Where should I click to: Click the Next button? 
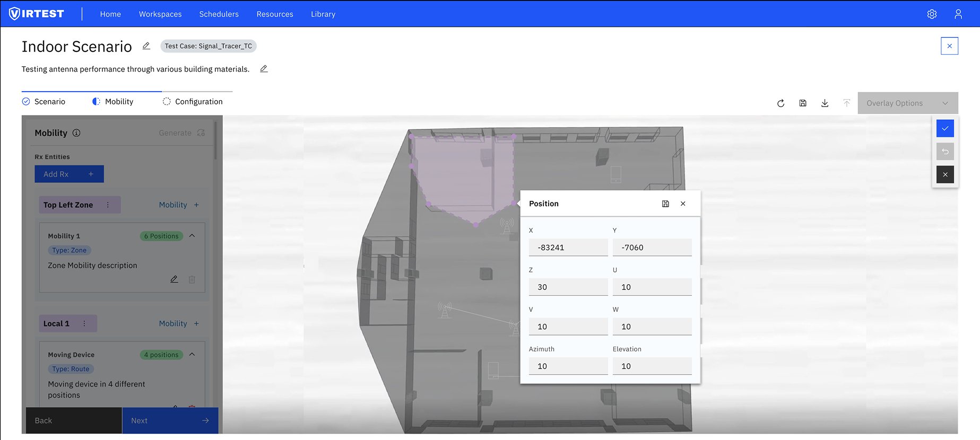(x=170, y=420)
